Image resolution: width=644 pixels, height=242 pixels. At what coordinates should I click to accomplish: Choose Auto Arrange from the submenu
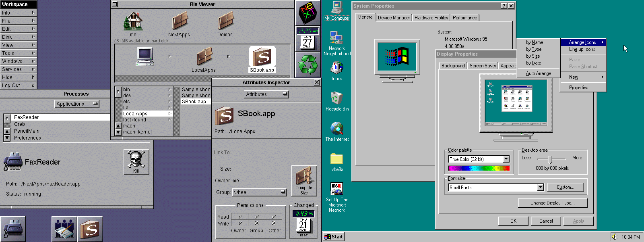coord(539,73)
